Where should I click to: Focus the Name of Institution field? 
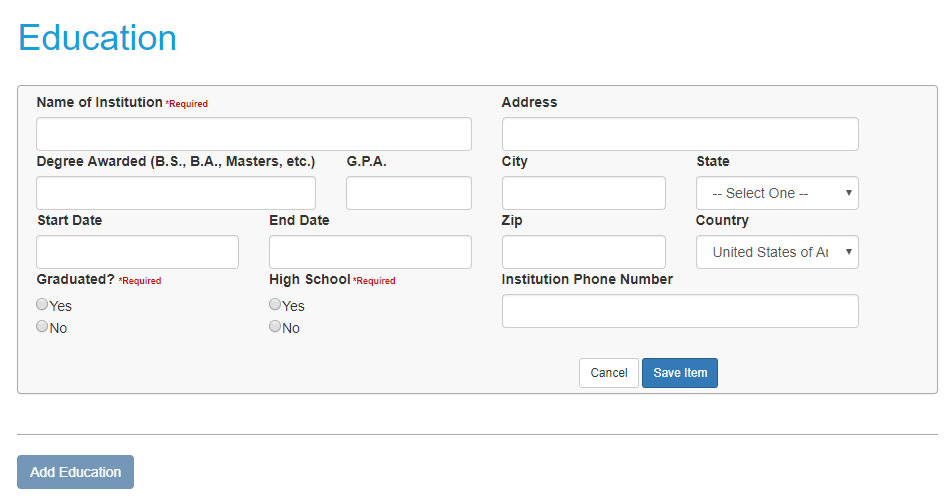[x=254, y=134]
